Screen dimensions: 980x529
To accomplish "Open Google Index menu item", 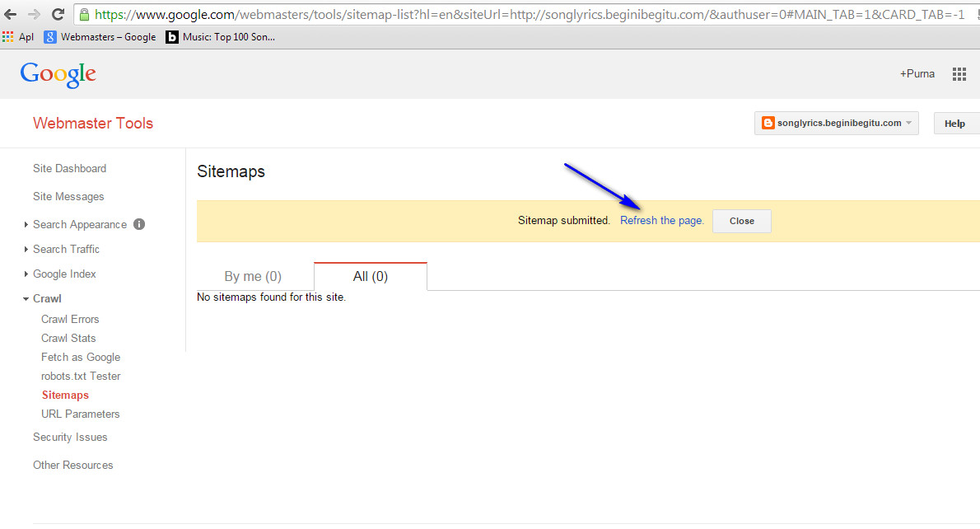I will [x=64, y=274].
